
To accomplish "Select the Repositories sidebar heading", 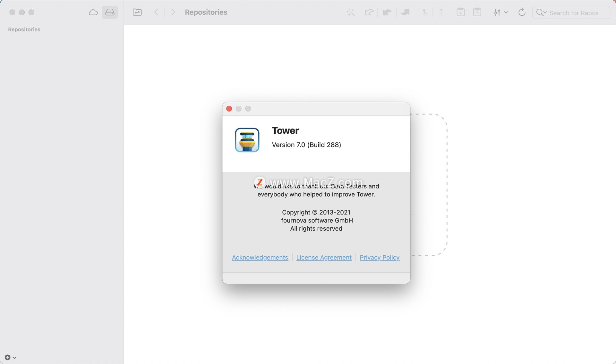I will coord(24,29).
